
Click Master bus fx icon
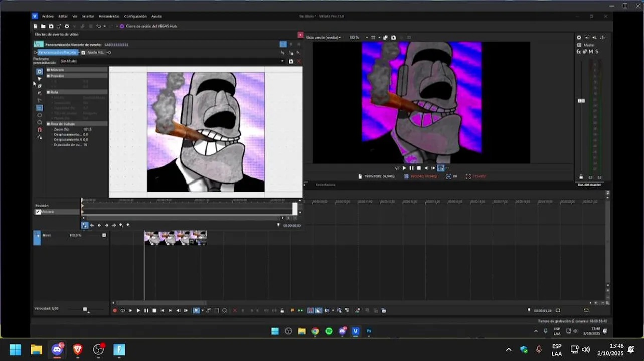click(579, 52)
